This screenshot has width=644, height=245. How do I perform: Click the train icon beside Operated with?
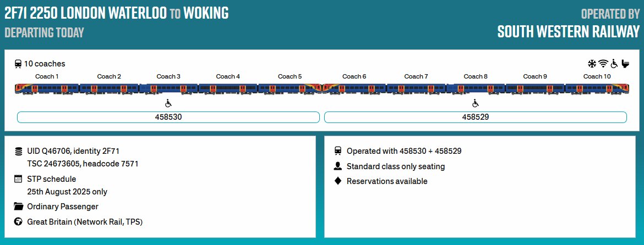pos(337,151)
